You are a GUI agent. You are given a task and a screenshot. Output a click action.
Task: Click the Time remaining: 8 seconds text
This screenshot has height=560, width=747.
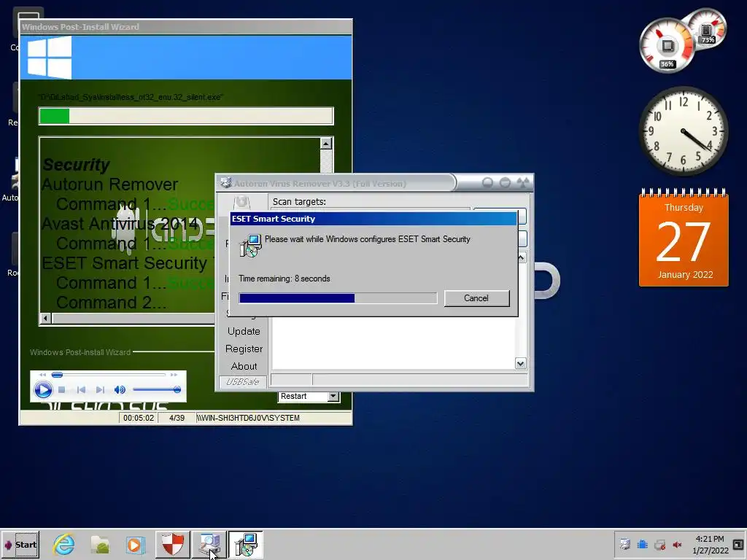click(285, 279)
